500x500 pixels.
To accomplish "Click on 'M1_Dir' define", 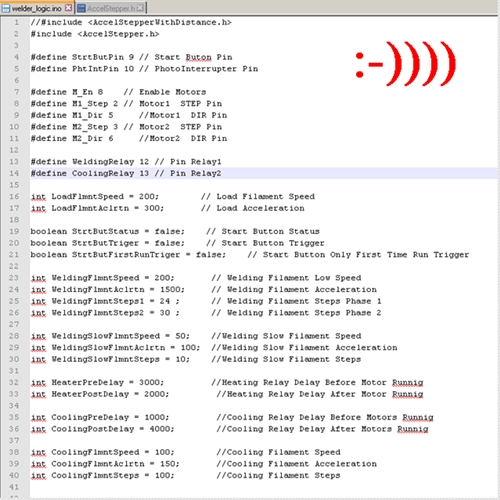I will 87,115.
